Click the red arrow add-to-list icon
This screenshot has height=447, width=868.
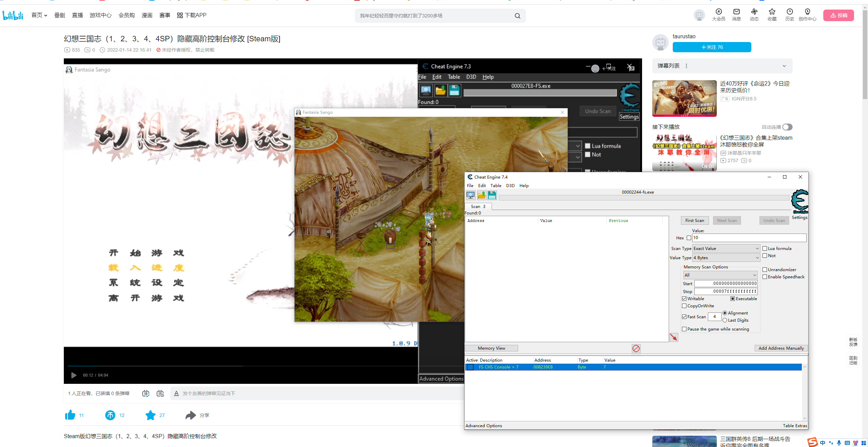point(673,337)
